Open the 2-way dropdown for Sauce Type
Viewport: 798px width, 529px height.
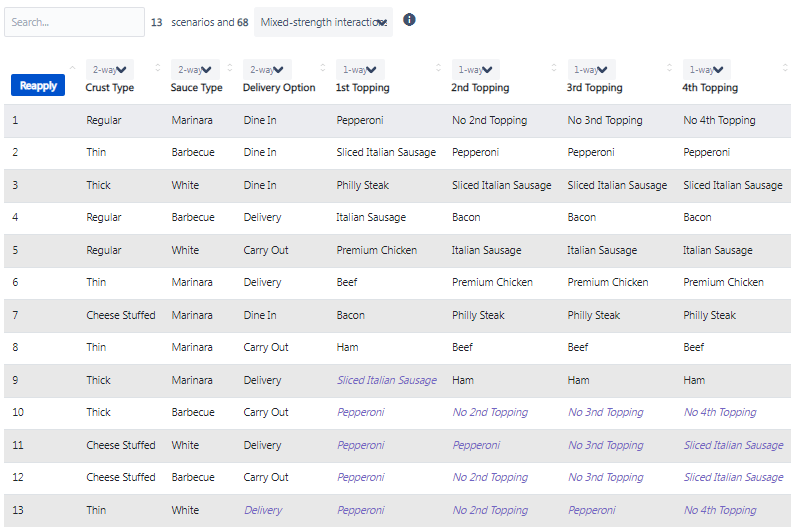tap(195, 70)
